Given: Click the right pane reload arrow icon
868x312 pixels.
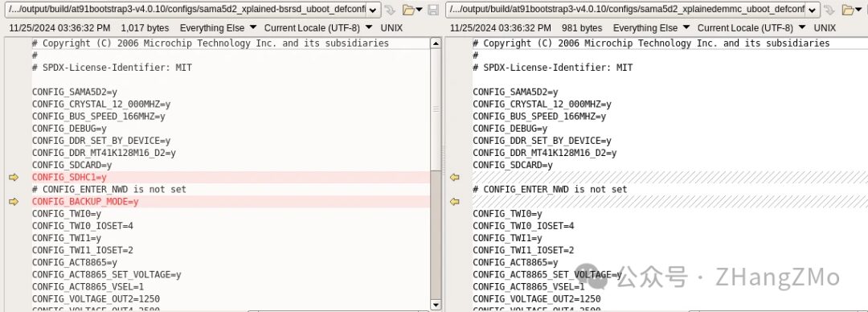Looking at the screenshot, I should click(x=829, y=10).
